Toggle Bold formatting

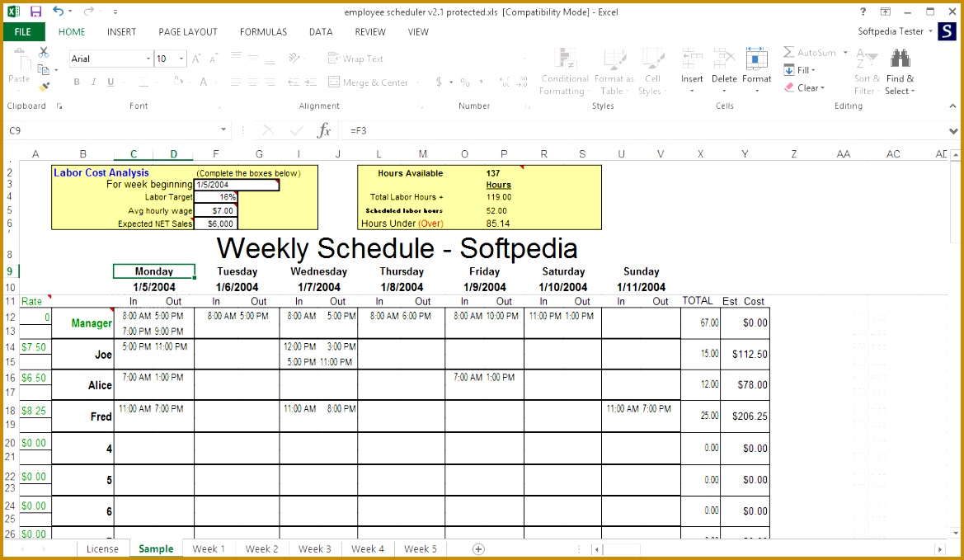click(x=77, y=82)
